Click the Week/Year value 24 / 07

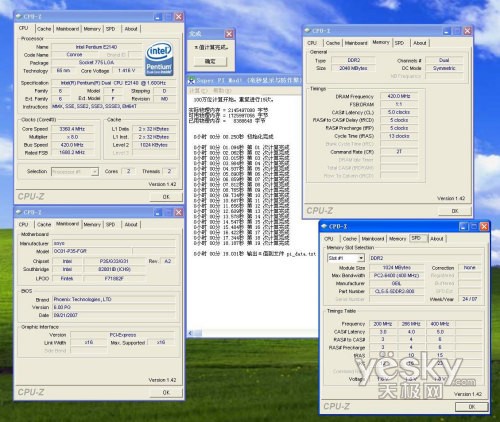pyautogui.click(x=470, y=299)
